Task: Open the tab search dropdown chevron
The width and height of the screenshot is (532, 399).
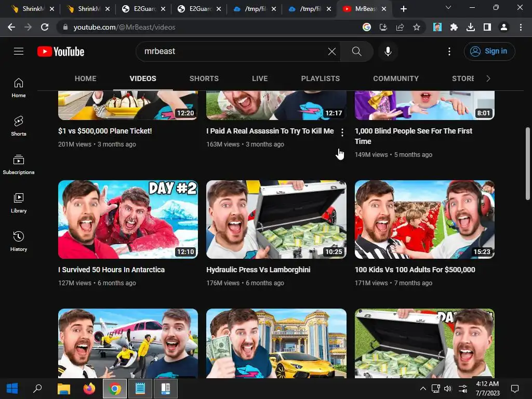Action: (448, 7)
